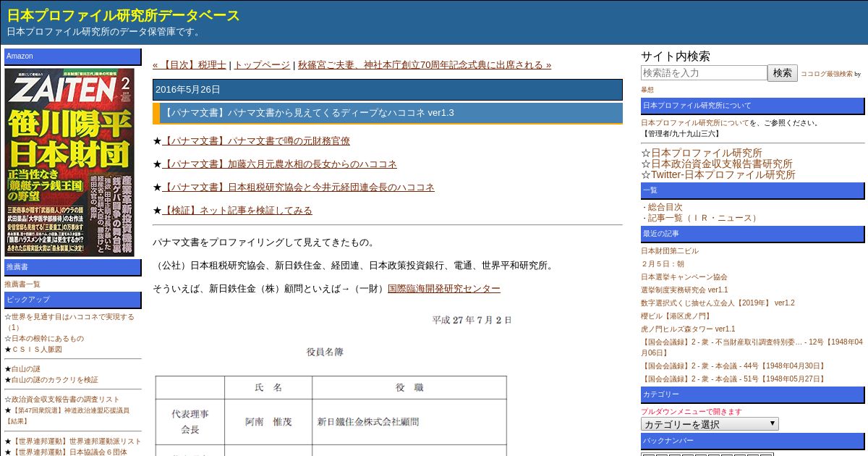
Task: Open recent article 数字選択式くじ抽せん立会人【2019年】
Action: point(718,303)
